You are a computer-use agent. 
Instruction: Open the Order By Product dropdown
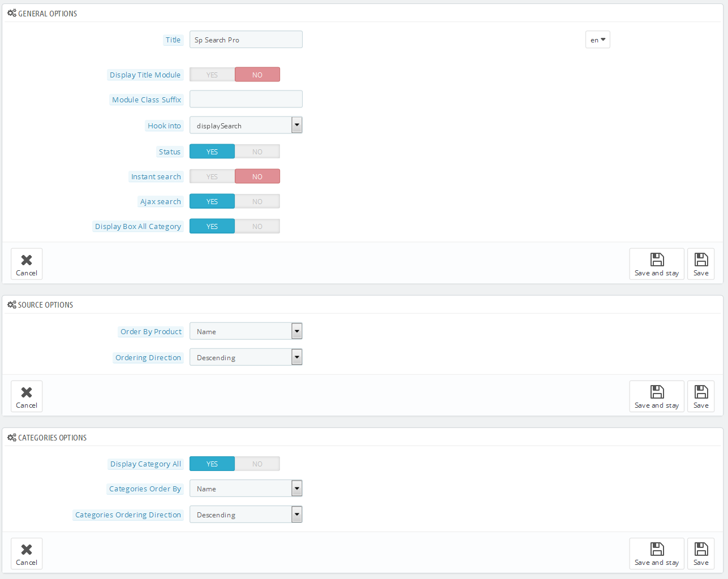click(x=246, y=331)
